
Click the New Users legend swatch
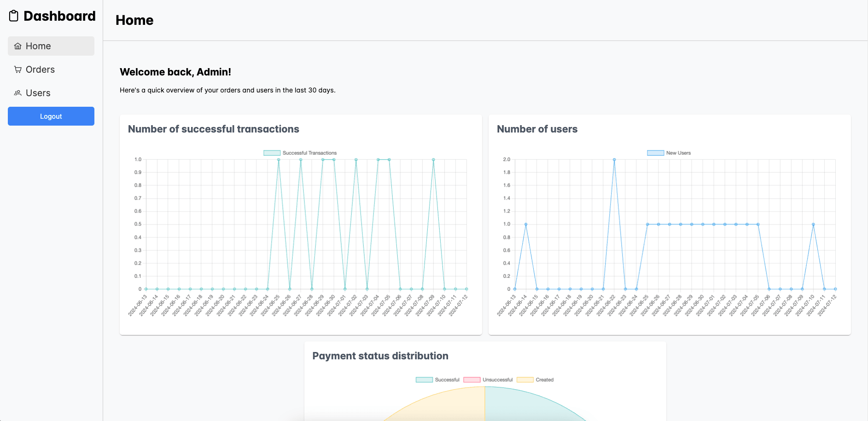(x=654, y=152)
